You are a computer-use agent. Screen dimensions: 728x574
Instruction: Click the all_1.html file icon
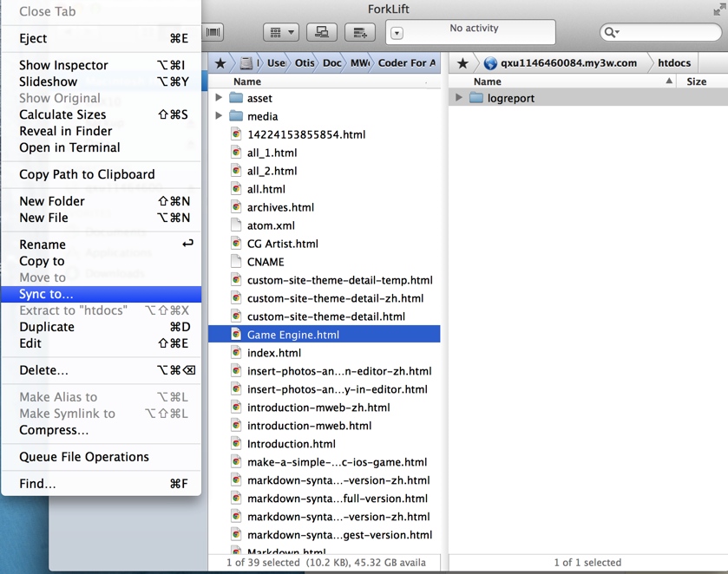(236, 153)
